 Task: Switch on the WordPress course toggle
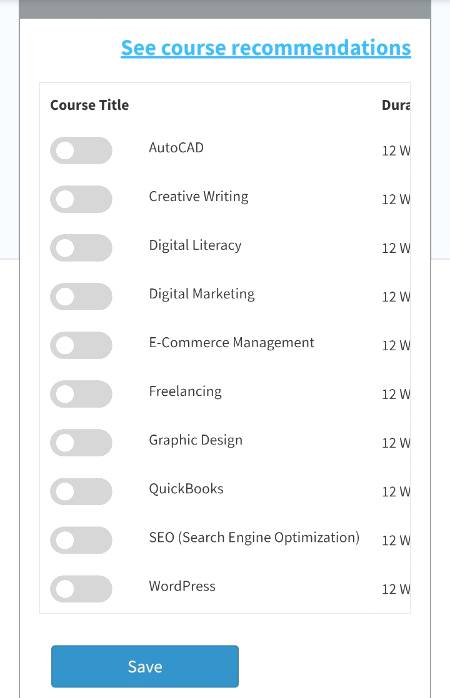[81, 589]
